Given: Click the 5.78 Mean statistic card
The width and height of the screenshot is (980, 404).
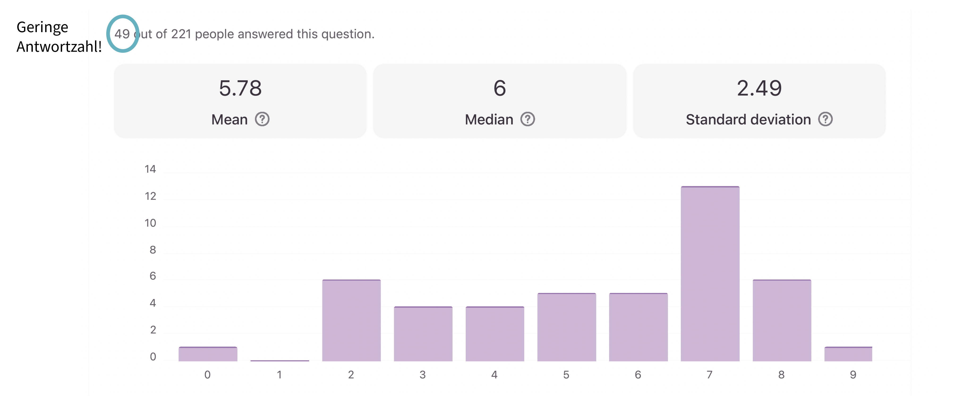Looking at the screenshot, I should 240,100.
